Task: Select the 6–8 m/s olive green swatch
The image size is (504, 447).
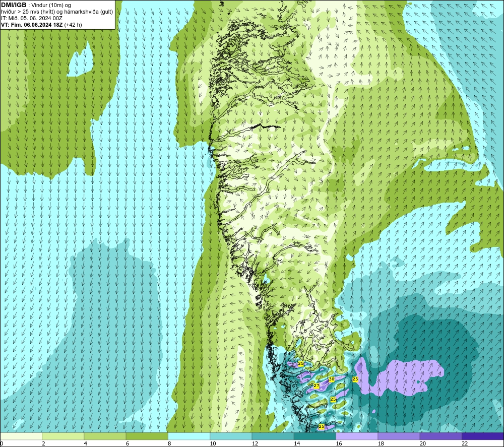Action: [x=147, y=436]
